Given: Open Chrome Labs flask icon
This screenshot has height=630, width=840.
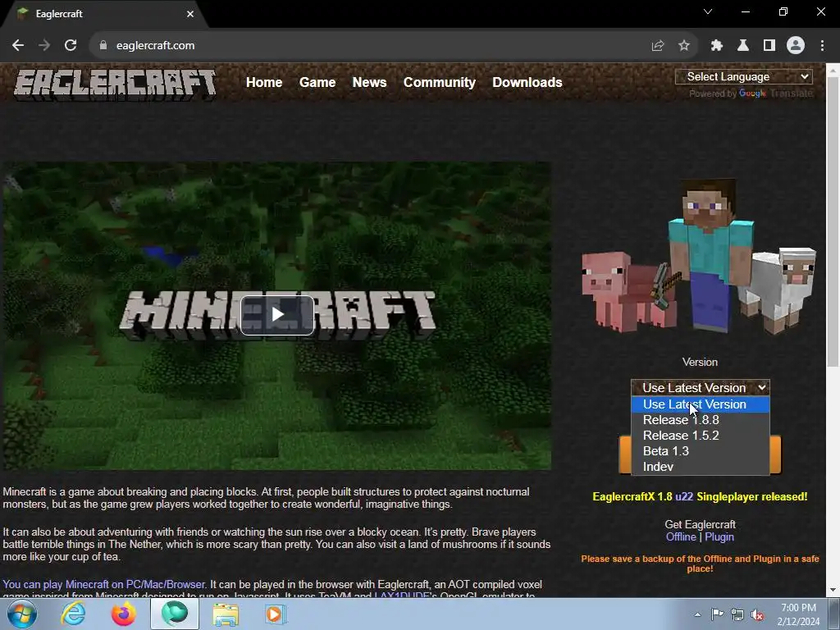Looking at the screenshot, I should click(743, 46).
